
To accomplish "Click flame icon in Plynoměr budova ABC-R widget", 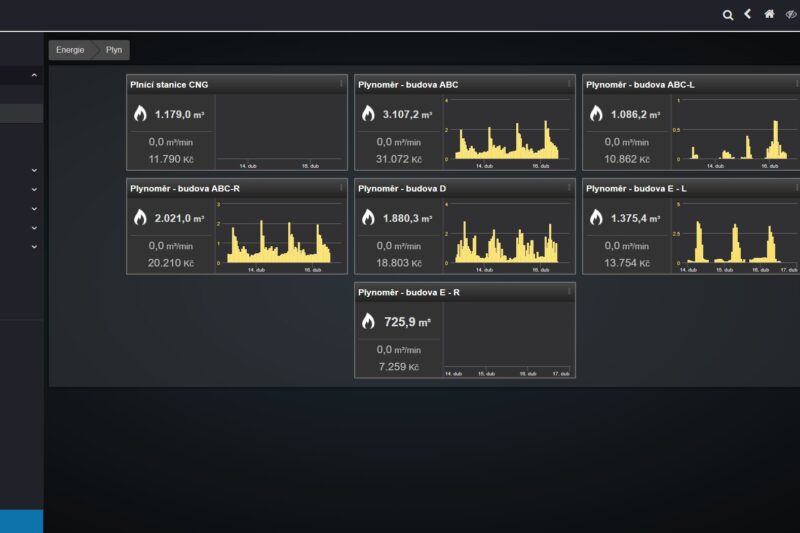I will (140, 218).
